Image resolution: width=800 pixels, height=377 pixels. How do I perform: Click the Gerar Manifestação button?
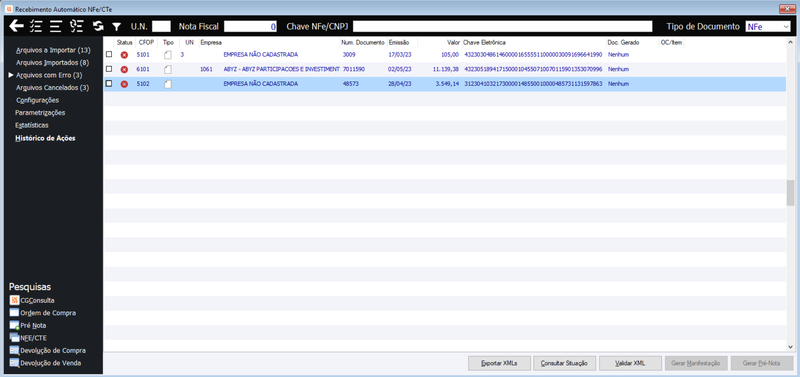[696, 363]
